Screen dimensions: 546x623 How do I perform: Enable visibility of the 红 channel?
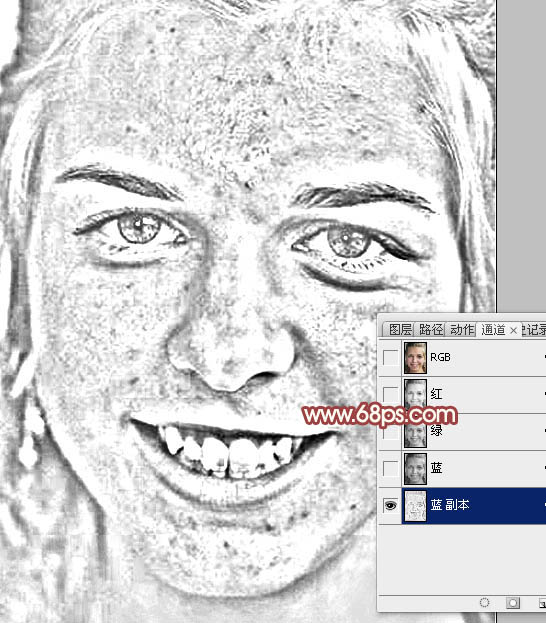(x=390, y=394)
